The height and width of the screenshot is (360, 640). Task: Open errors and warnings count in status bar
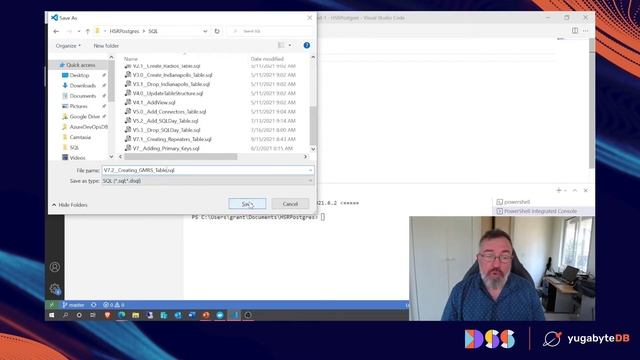pos(113,305)
